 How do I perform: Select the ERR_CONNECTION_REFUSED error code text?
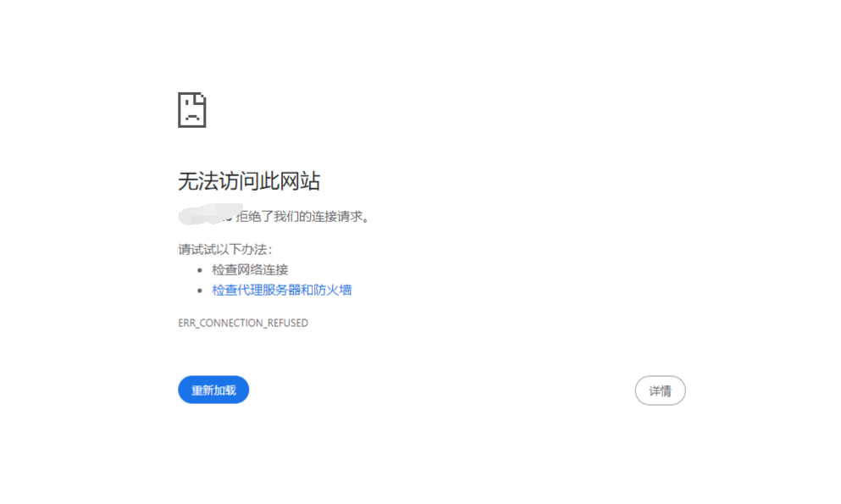pos(243,323)
